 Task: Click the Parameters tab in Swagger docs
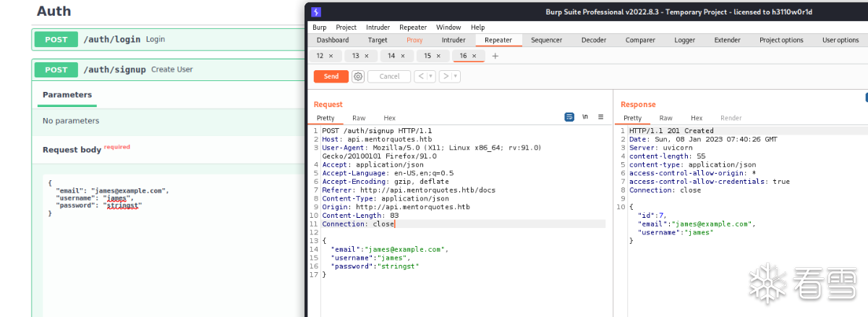pyautogui.click(x=67, y=95)
